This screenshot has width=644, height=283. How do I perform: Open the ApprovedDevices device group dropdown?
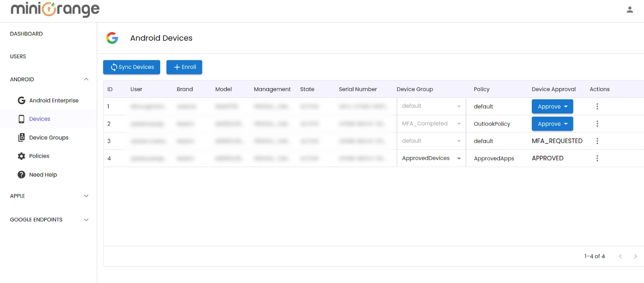431,158
